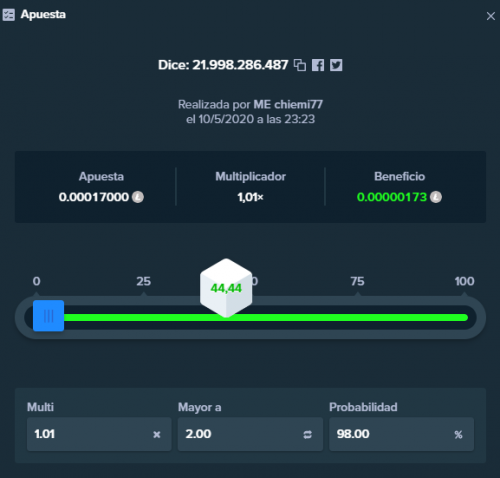Click the Multiplicador label

pyautogui.click(x=250, y=176)
